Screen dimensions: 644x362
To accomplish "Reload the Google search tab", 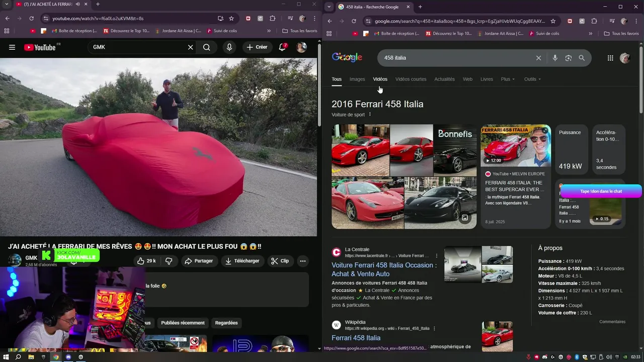I will (354, 21).
